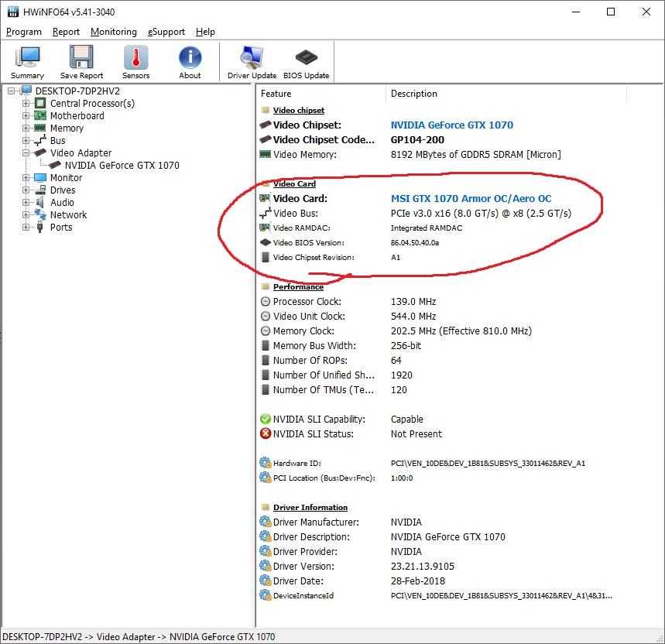Click the Video Memory RAM icon
This screenshot has width=665, height=644.
265,154
